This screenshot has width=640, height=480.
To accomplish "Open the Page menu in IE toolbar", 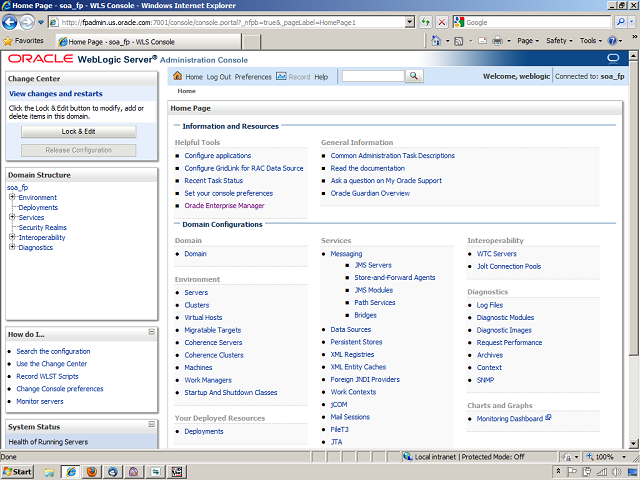I will click(x=527, y=41).
